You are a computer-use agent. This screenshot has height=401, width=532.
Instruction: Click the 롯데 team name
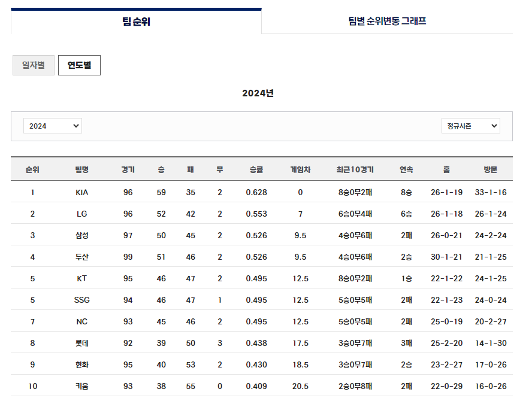(x=81, y=343)
